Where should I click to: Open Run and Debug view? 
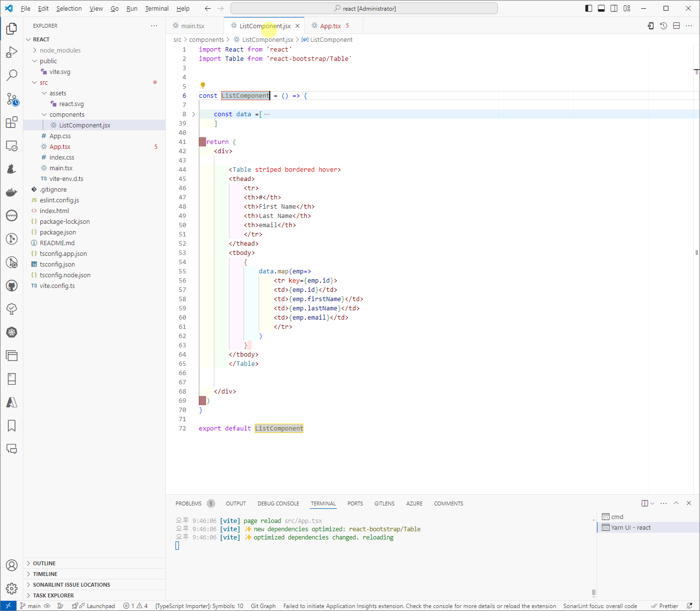pos(12,52)
